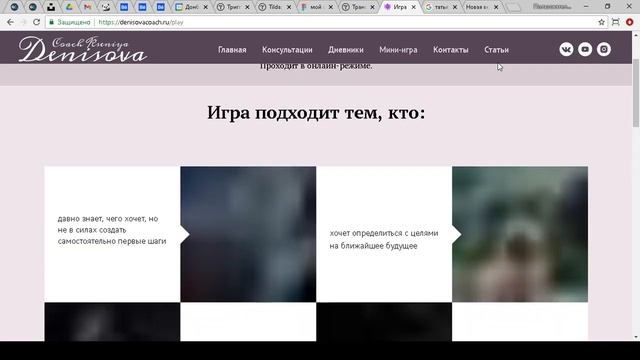Click text 'Проходит в онлайн-режиме.'
The image size is (640, 360).
[316, 66]
